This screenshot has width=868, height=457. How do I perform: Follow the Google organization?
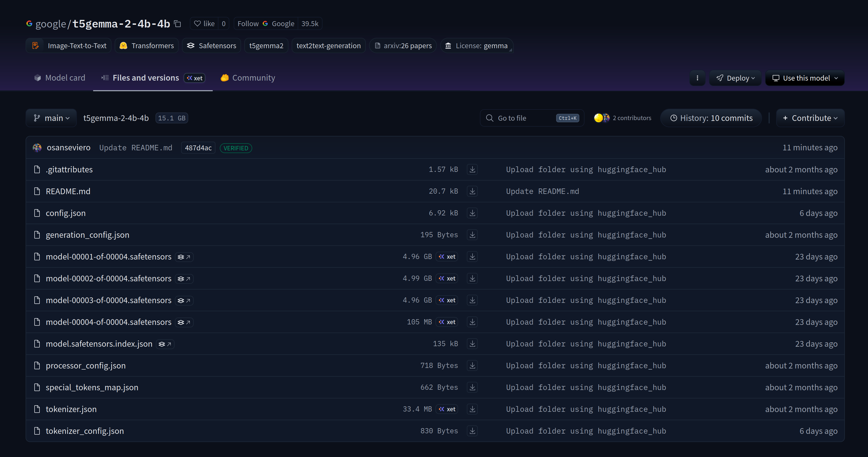248,24
